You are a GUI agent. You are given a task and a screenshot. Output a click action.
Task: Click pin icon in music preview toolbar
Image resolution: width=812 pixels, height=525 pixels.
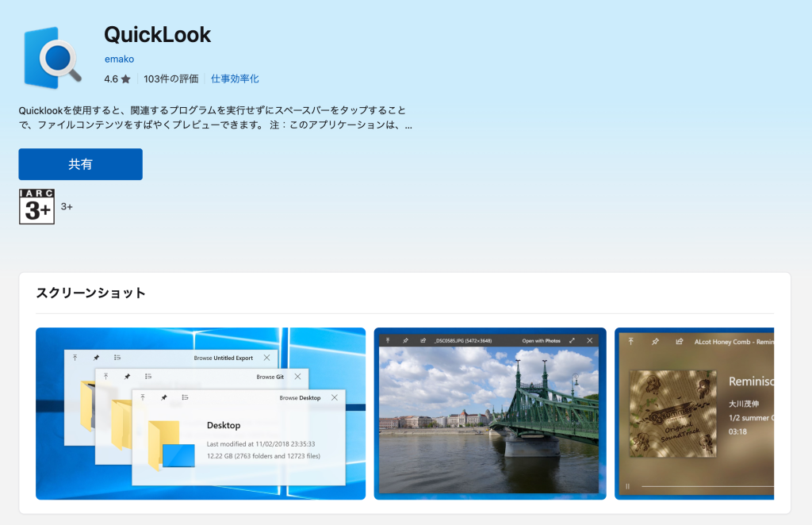655,342
